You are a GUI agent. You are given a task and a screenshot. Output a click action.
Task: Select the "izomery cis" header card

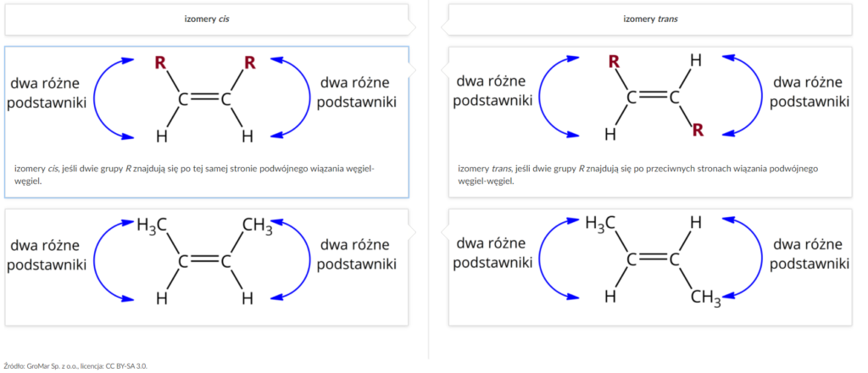[x=207, y=19]
